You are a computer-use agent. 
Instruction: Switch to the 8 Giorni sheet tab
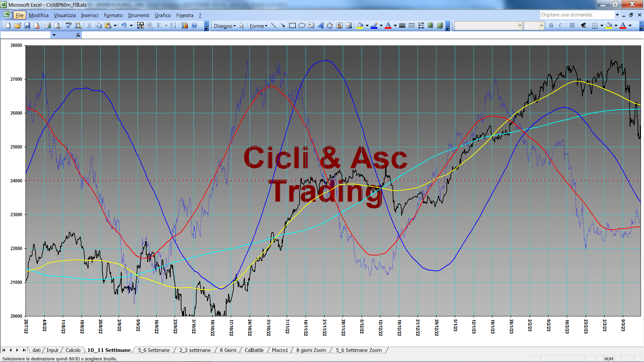pos(228,350)
